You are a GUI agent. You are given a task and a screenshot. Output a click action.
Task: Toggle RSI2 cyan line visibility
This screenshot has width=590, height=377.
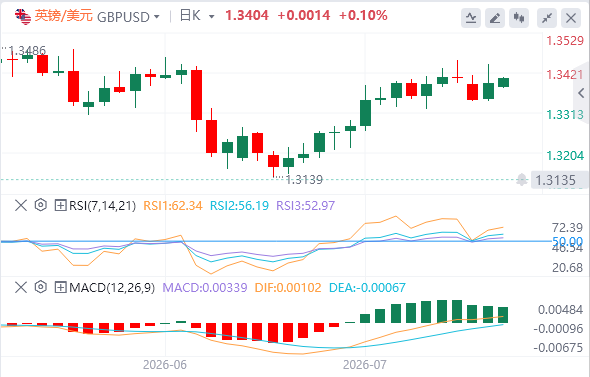(239, 205)
